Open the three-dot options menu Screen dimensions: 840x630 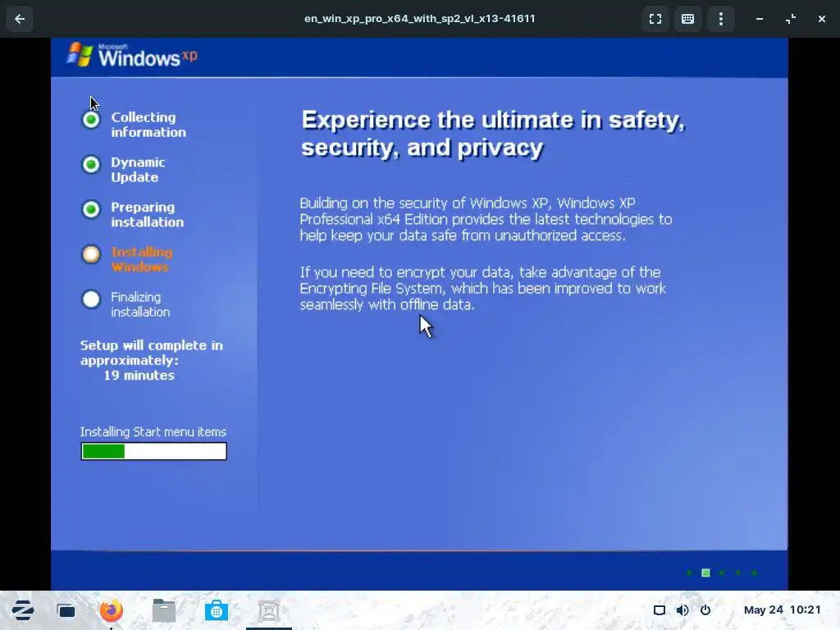(x=721, y=19)
